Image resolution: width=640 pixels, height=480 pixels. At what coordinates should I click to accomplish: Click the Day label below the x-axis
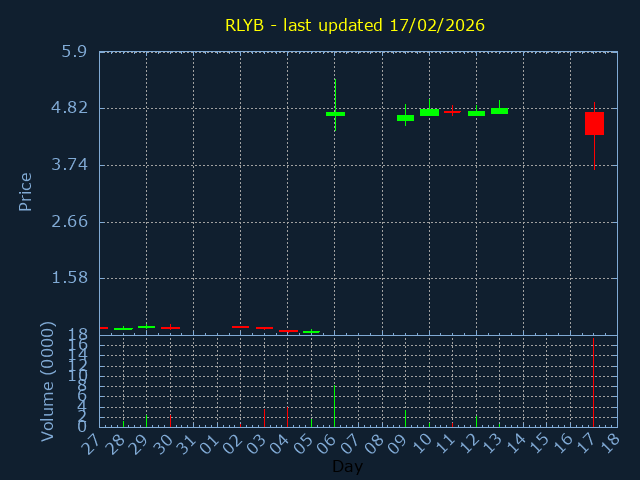tap(347, 466)
